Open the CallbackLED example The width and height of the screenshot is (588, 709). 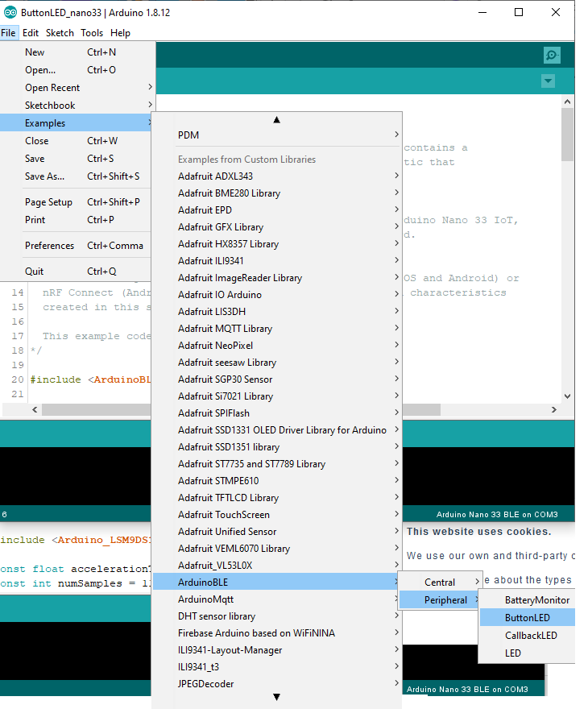(x=531, y=636)
